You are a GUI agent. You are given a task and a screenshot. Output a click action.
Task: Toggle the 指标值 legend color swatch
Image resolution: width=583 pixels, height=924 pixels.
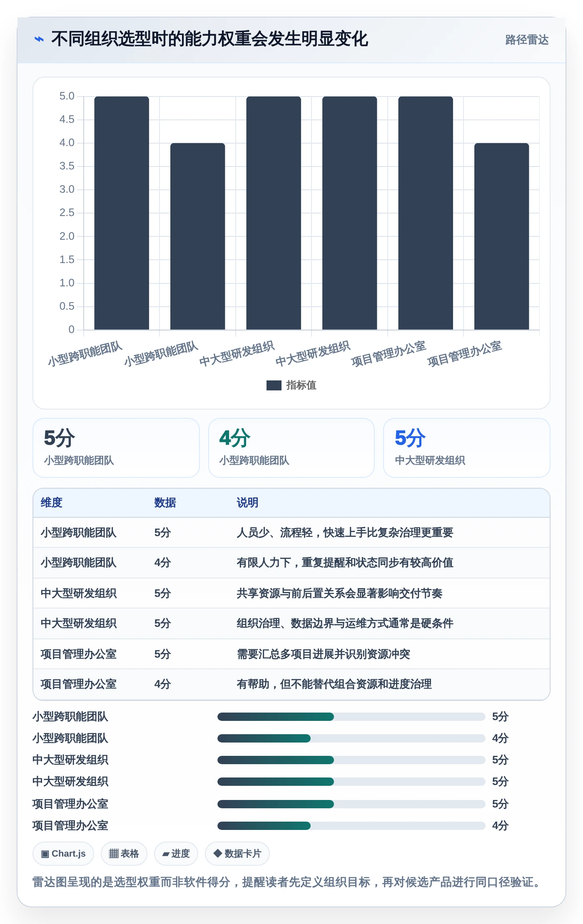click(x=274, y=385)
